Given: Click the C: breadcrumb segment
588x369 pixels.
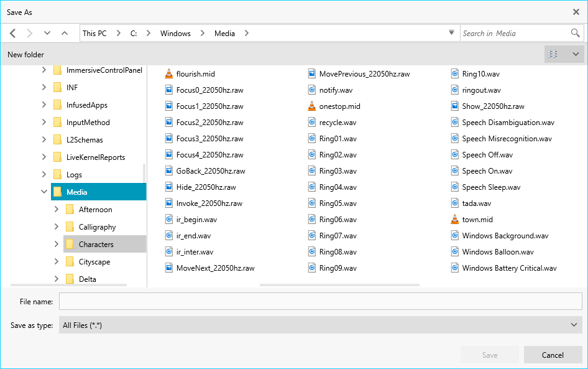Looking at the screenshot, I should pyautogui.click(x=134, y=34).
